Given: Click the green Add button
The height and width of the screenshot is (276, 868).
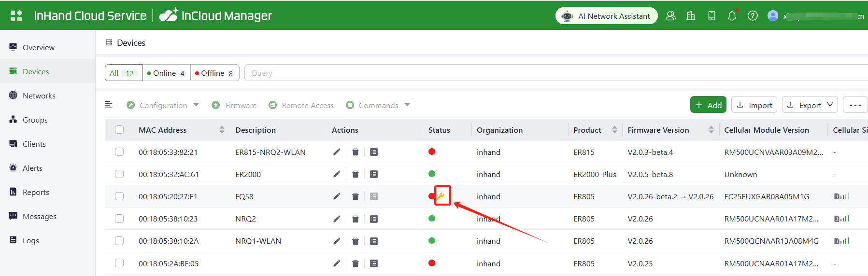Looking at the screenshot, I should pyautogui.click(x=708, y=105).
